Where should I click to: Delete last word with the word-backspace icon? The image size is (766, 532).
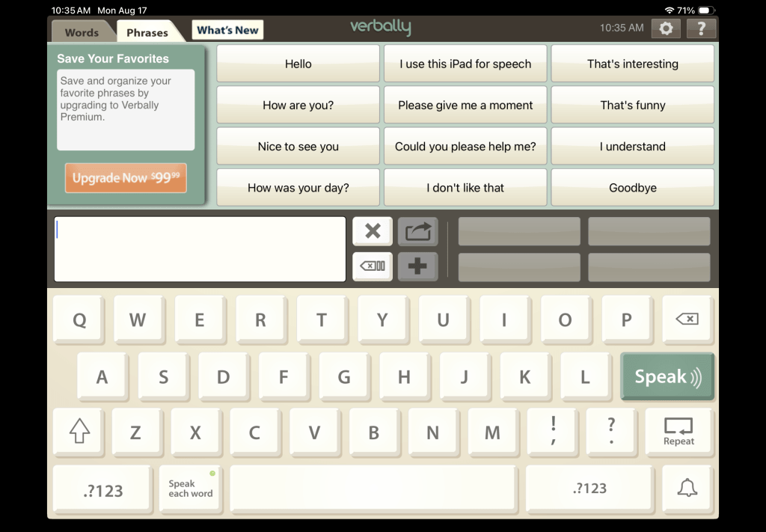(373, 266)
